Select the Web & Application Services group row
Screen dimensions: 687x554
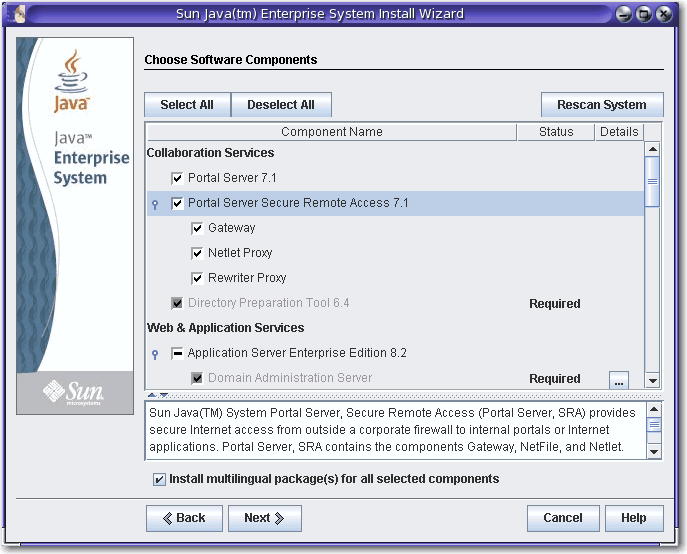coord(395,328)
